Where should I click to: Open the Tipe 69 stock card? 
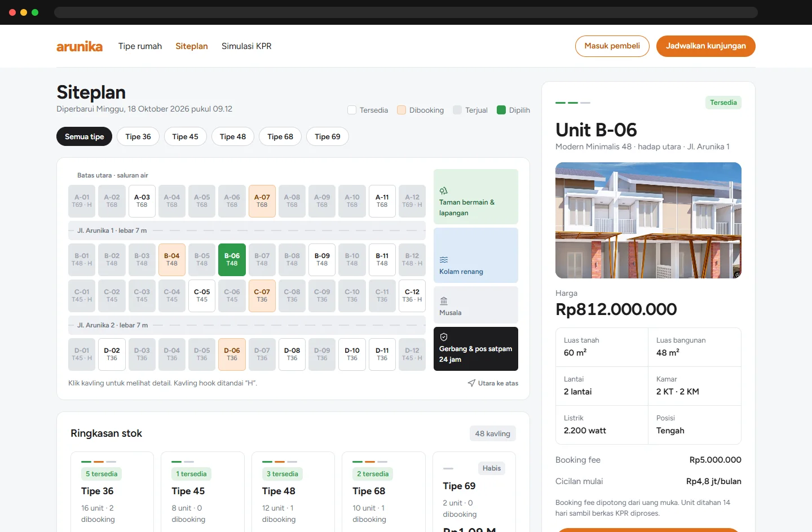tap(474, 491)
